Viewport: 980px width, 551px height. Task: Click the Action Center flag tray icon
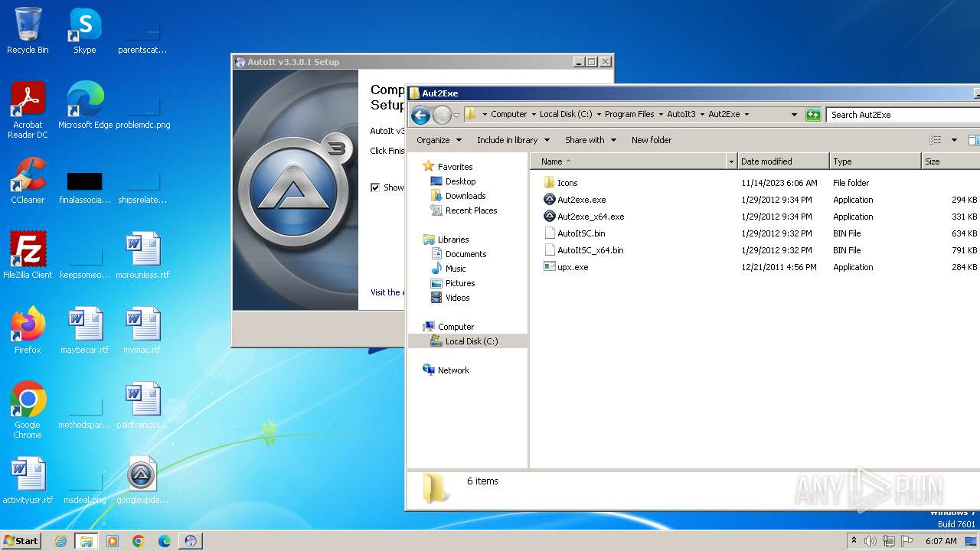(907, 541)
